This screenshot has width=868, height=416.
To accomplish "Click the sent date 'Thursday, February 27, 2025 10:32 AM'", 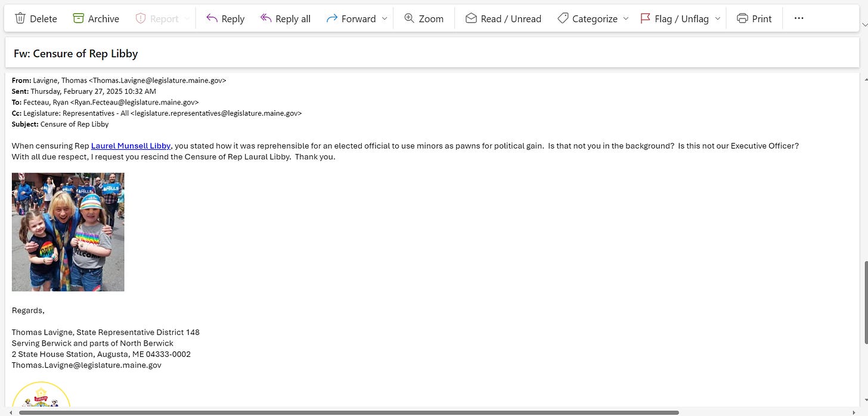I will [x=93, y=91].
